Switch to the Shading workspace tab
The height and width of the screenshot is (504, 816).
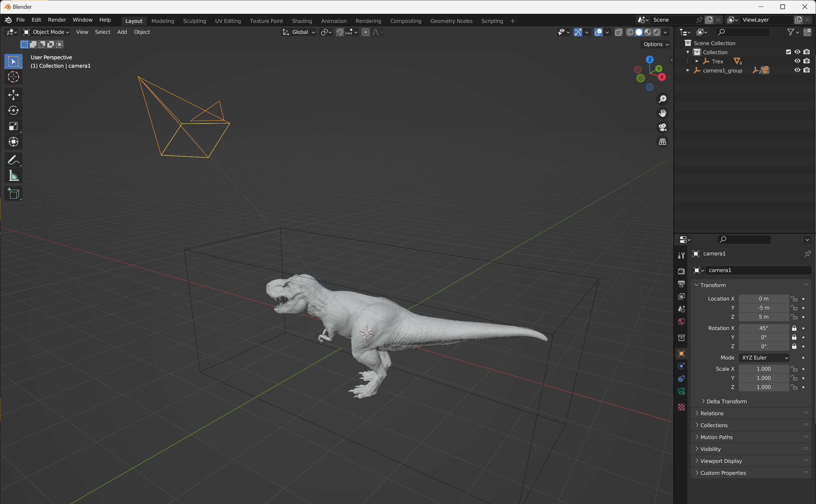(x=301, y=21)
